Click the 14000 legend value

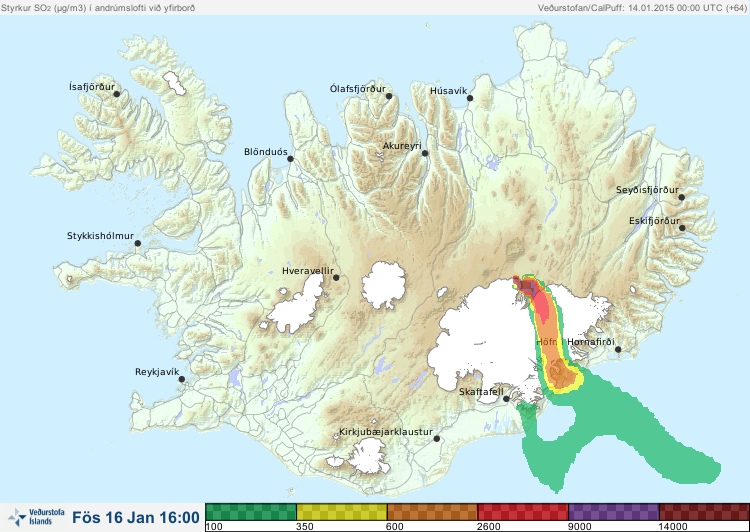673,527
